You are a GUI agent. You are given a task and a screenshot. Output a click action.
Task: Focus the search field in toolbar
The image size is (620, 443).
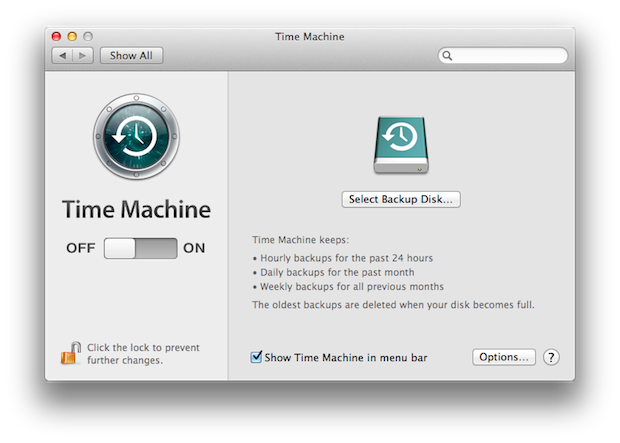[x=503, y=55]
